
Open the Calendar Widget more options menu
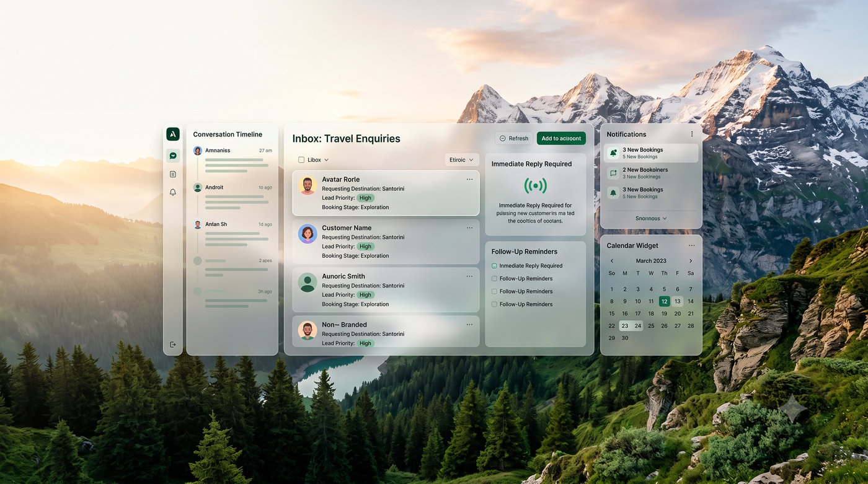[691, 245]
